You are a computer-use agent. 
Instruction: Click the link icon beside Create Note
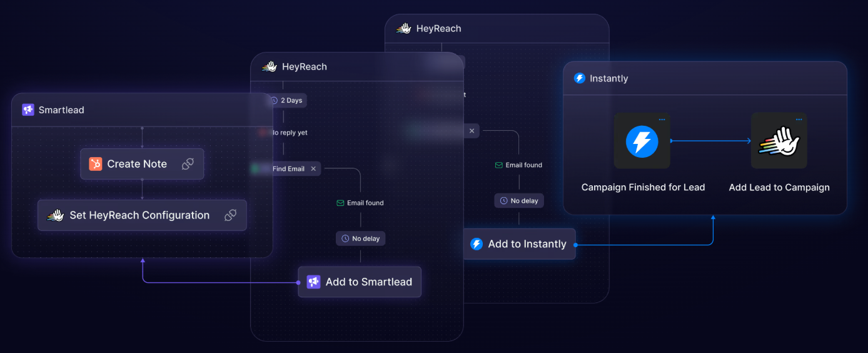pyautogui.click(x=188, y=164)
